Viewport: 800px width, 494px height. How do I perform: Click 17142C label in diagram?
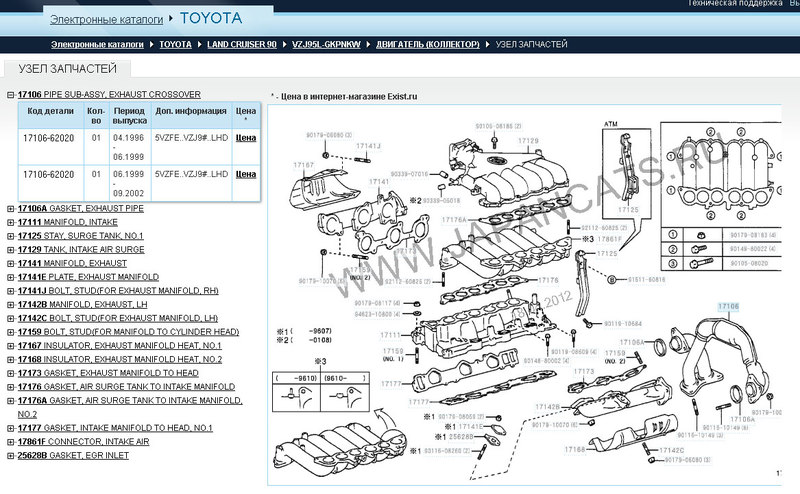coord(672,450)
